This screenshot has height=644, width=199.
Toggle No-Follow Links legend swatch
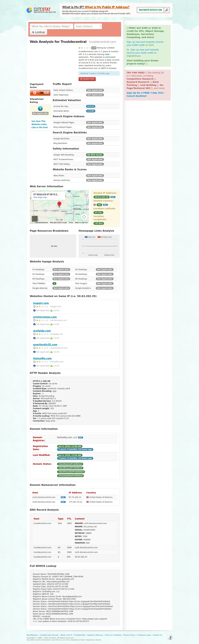(99, 237)
